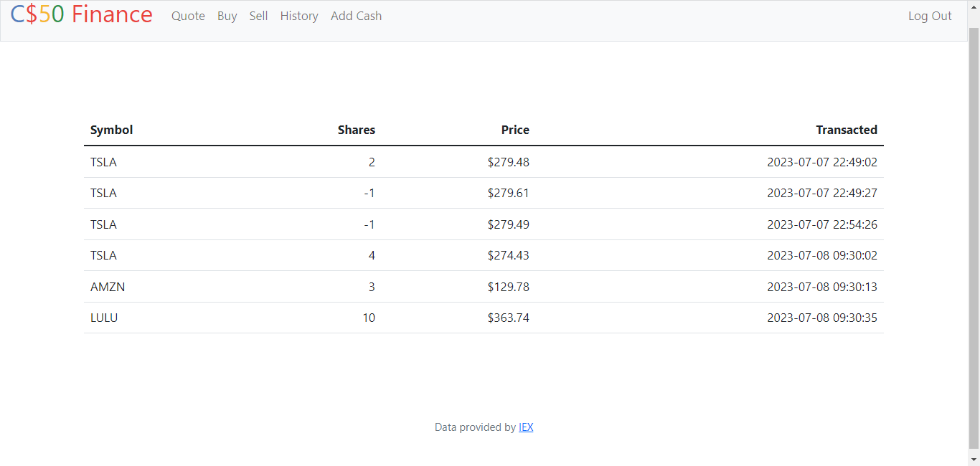
Task: Follow the IEX data provider link
Action: (x=526, y=427)
